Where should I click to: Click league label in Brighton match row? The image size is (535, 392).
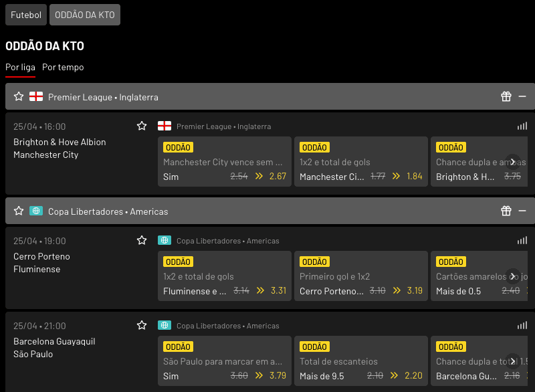[x=224, y=126]
